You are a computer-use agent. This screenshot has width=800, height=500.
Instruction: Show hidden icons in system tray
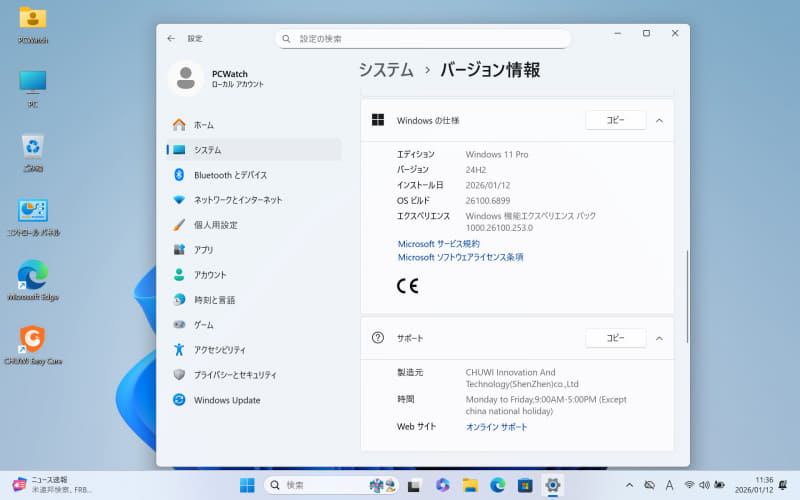coord(630,485)
